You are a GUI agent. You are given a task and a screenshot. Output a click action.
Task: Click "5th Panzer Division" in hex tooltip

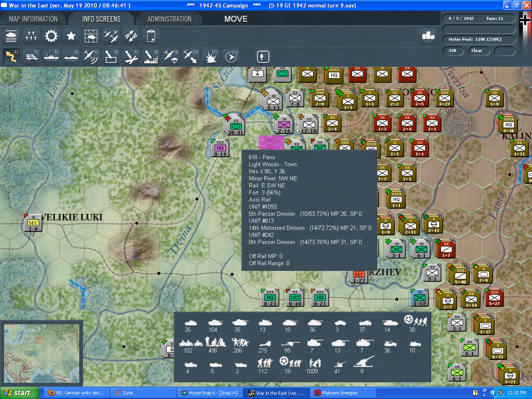point(272,214)
